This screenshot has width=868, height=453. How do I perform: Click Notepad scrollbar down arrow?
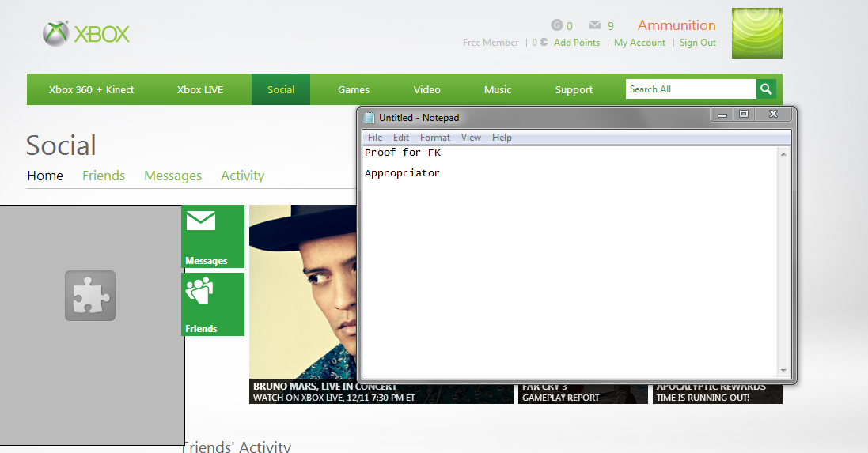783,371
